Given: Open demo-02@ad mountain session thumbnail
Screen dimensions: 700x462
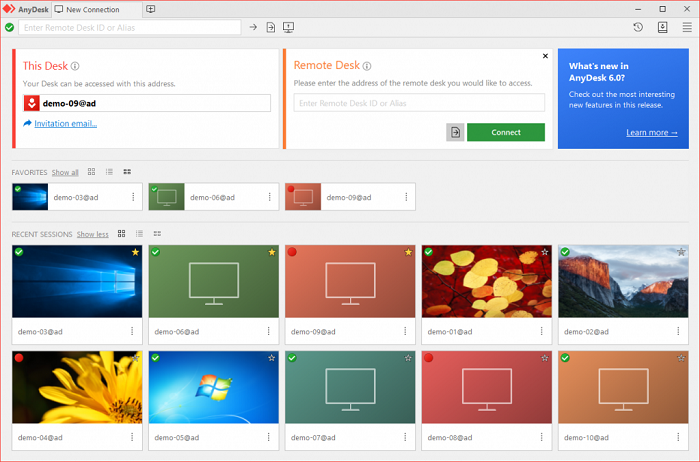Looking at the screenshot, I should (623, 281).
